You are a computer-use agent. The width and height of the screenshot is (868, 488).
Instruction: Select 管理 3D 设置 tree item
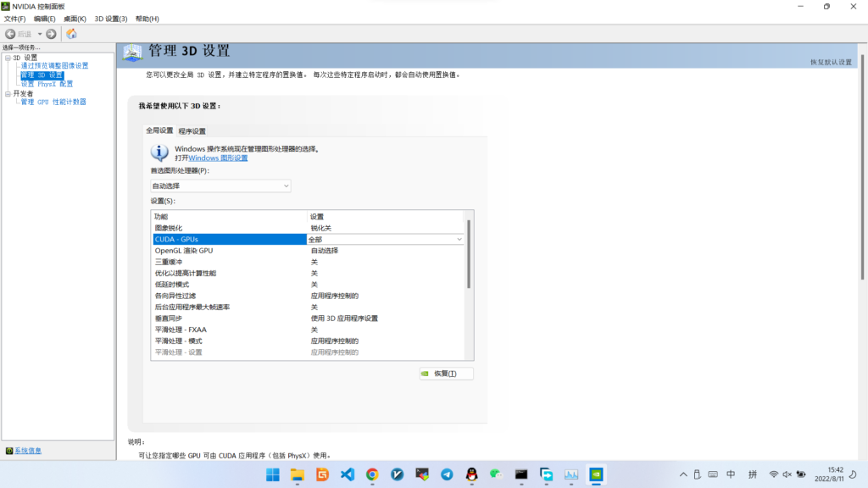point(42,75)
